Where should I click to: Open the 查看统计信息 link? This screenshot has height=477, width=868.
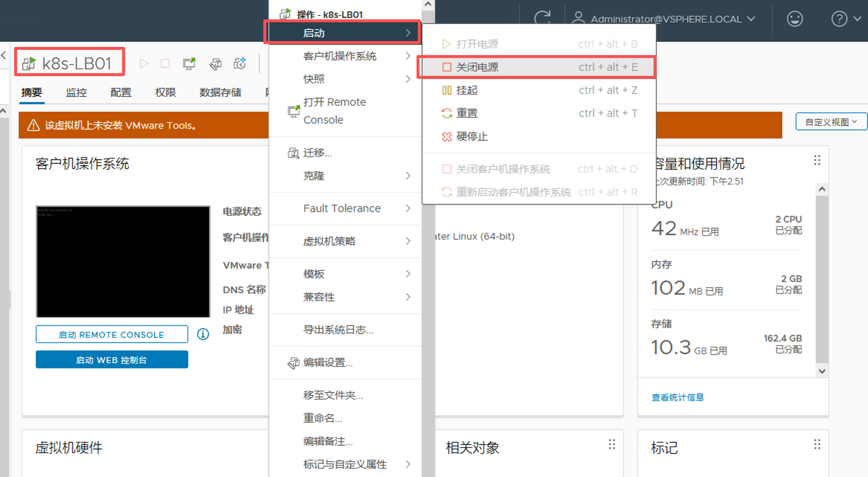[678, 397]
